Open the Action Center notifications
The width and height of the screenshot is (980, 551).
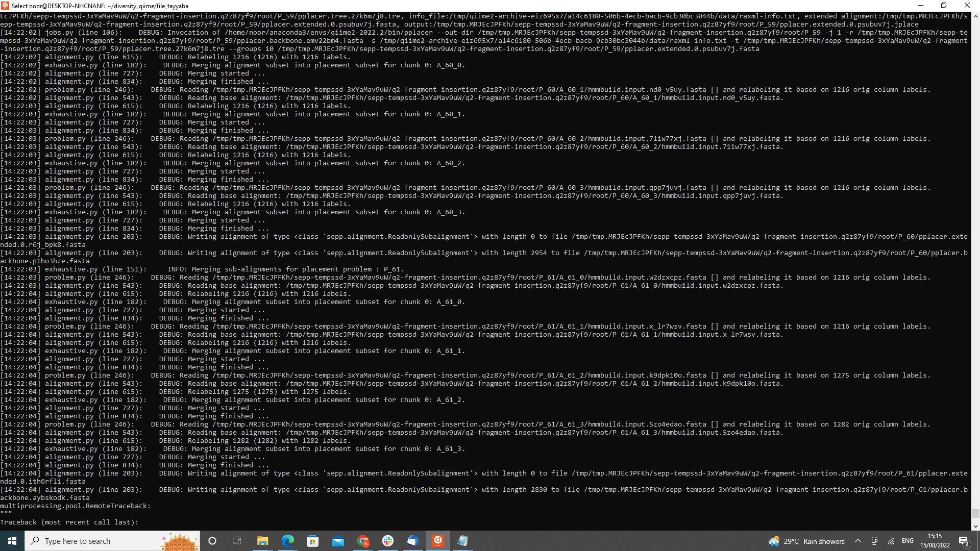pos(964,541)
